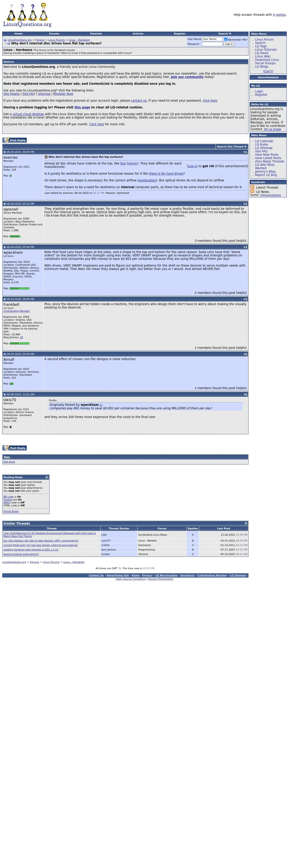Click the navbar back arrow icon near breadcrumbs
This screenshot has width=289, height=868.
click(x=5, y=40)
